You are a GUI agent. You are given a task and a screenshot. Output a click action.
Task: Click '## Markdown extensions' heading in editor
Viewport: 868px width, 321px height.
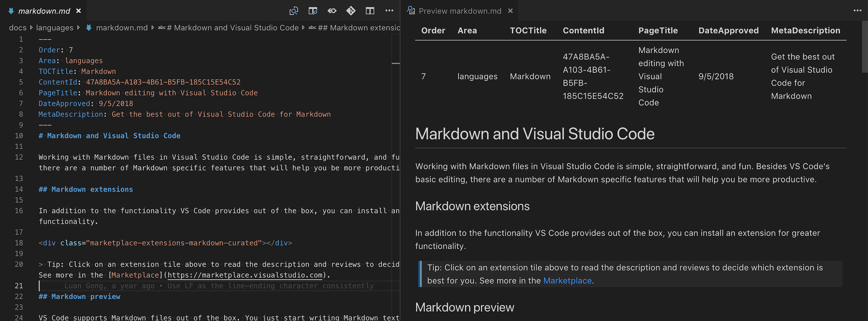[x=85, y=189]
